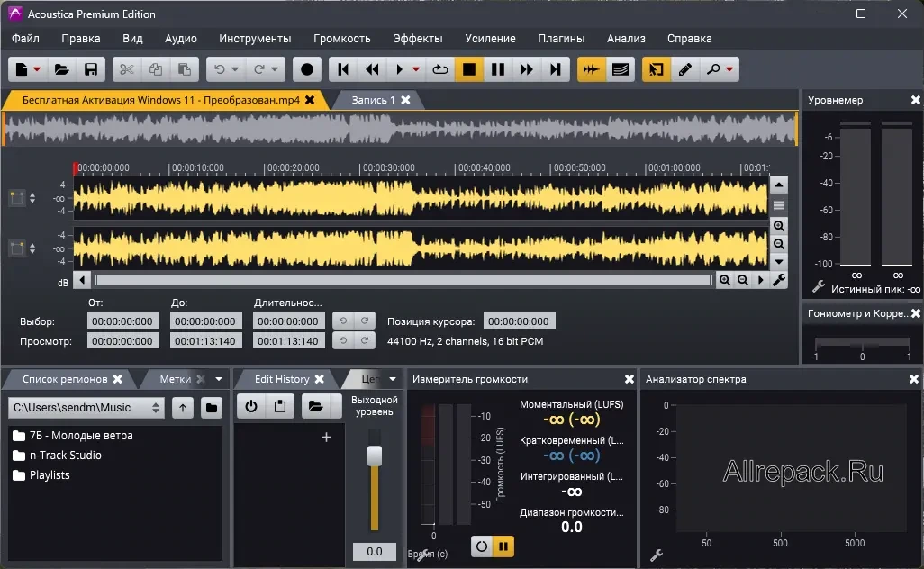Start recording with the Record button
This screenshot has height=569, width=924.
pos(307,69)
